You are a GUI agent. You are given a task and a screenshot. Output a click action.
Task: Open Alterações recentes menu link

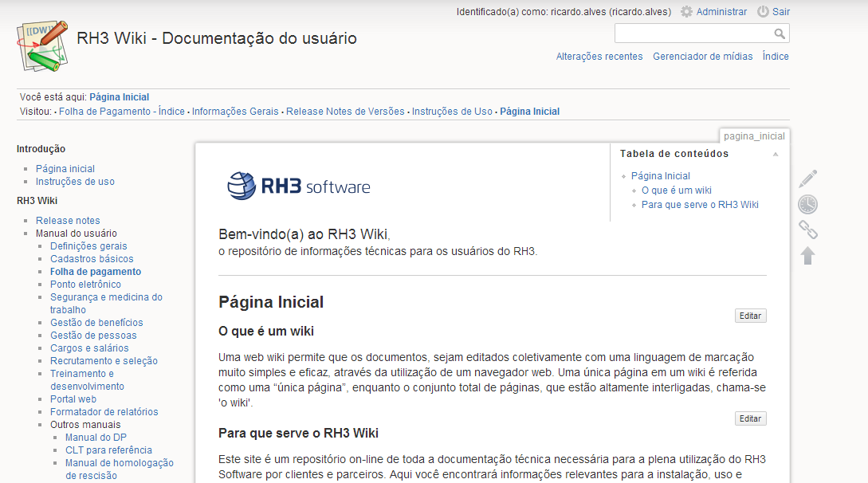click(599, 57)
